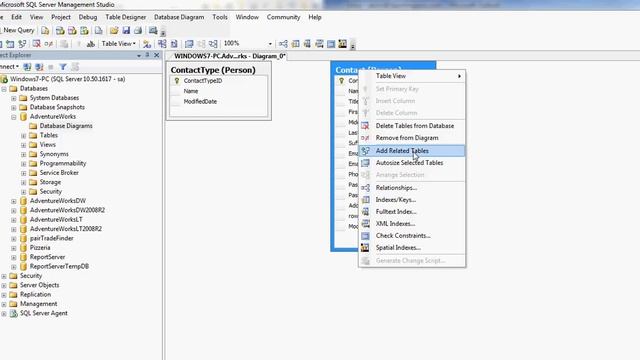
Task: Expand the System Databases folder
Action: (x=14, y=98)
